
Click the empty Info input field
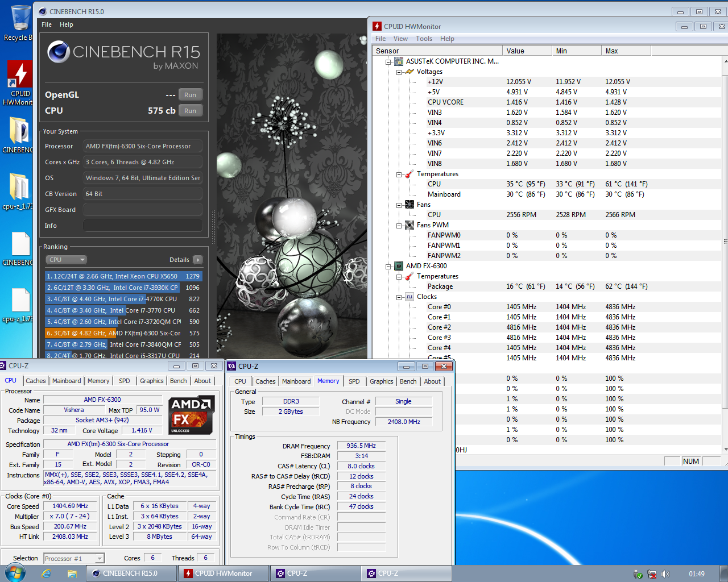(143, 226)
